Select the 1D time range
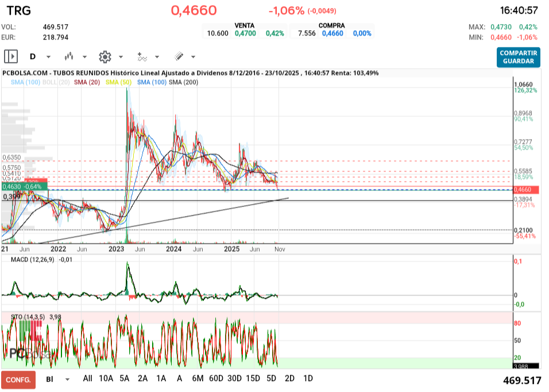Screen dimensions: 549x392 point(308,379)
